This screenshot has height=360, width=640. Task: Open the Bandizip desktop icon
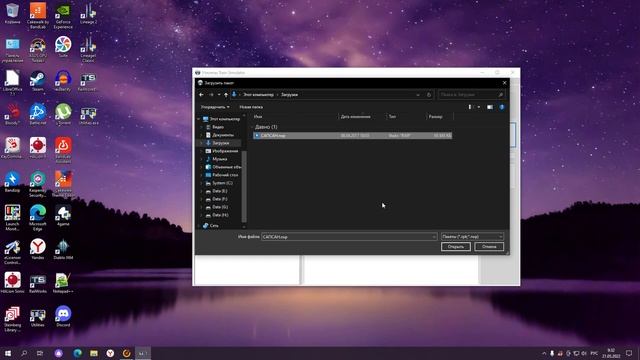(x=12, y=182)
